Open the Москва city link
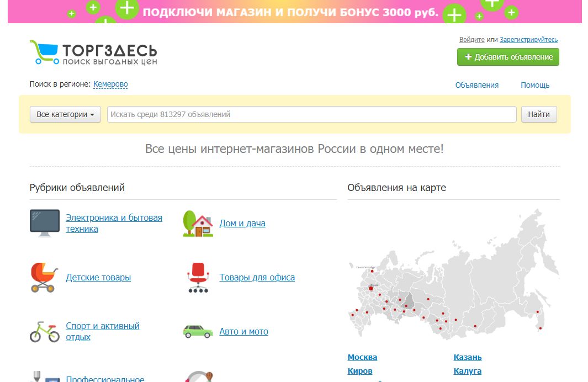The image size is (588, 382). 362,357
